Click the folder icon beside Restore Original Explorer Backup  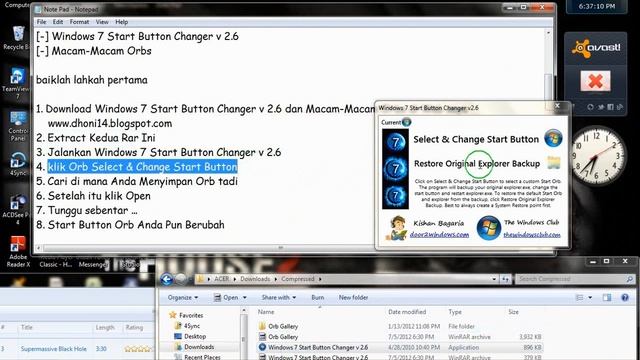click(553, 163)
